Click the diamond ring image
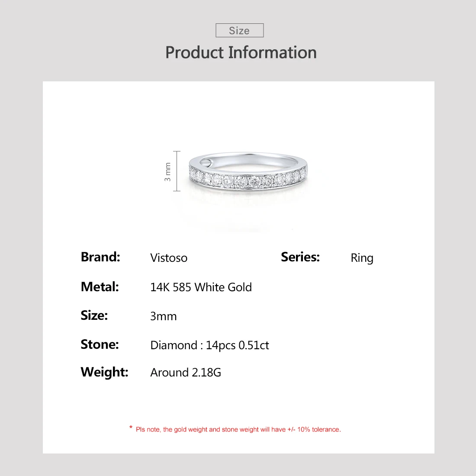Screen dimensions: 476x476 [248, 171]
